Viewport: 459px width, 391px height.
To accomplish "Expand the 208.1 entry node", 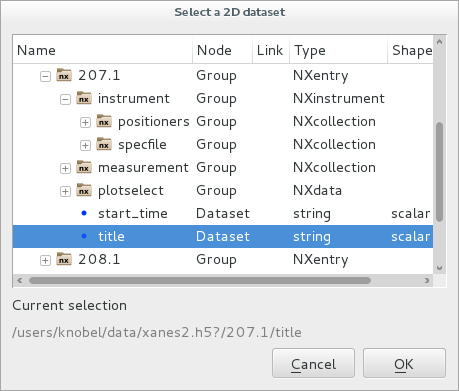I will click(x=45, y=261).
